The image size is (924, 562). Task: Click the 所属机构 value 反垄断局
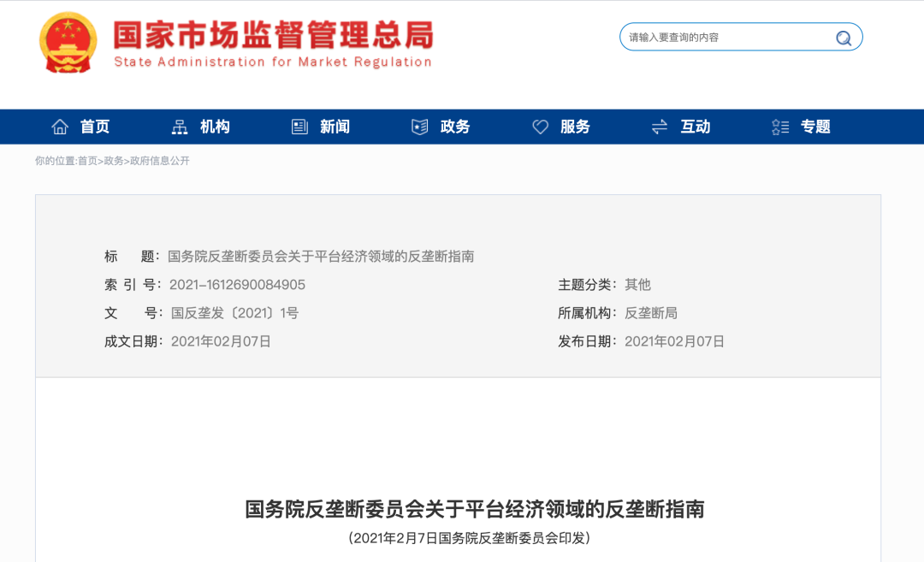[x=651, y=313]
